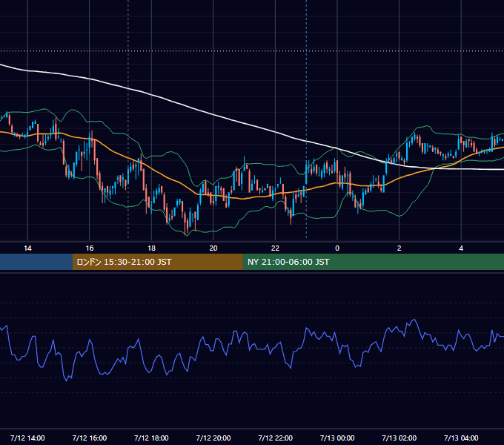Click the 7/12 16:00 time label
504x445 pixels.
[90, 438]
